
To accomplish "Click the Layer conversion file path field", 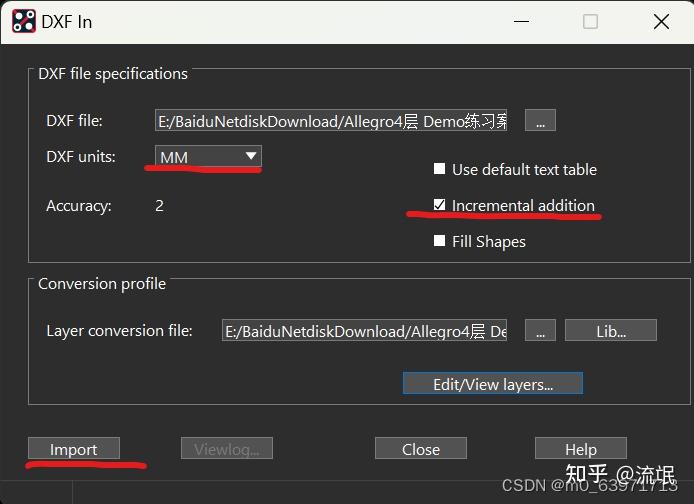I will pyautogui.click(x=364, y=331).
